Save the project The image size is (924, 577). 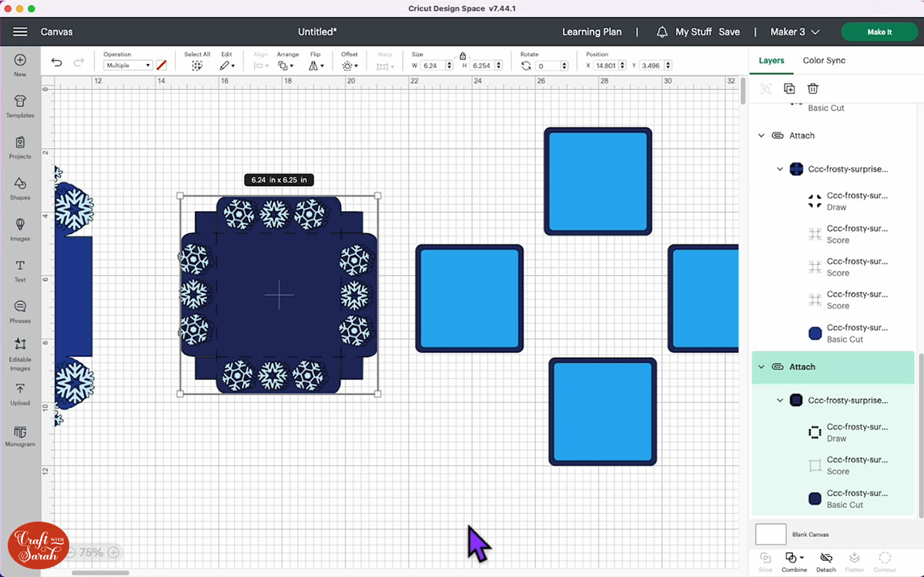coord(729,32)
